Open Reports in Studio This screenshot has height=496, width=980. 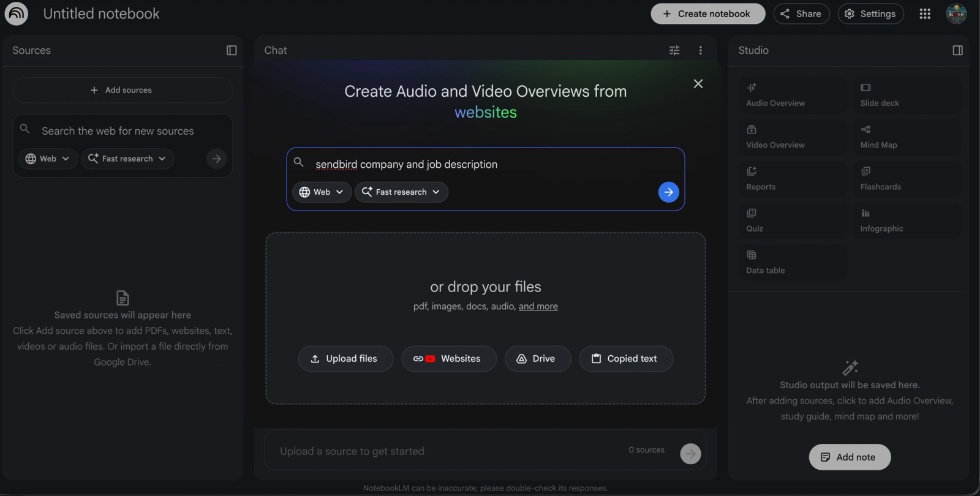[x=793, y=179]
